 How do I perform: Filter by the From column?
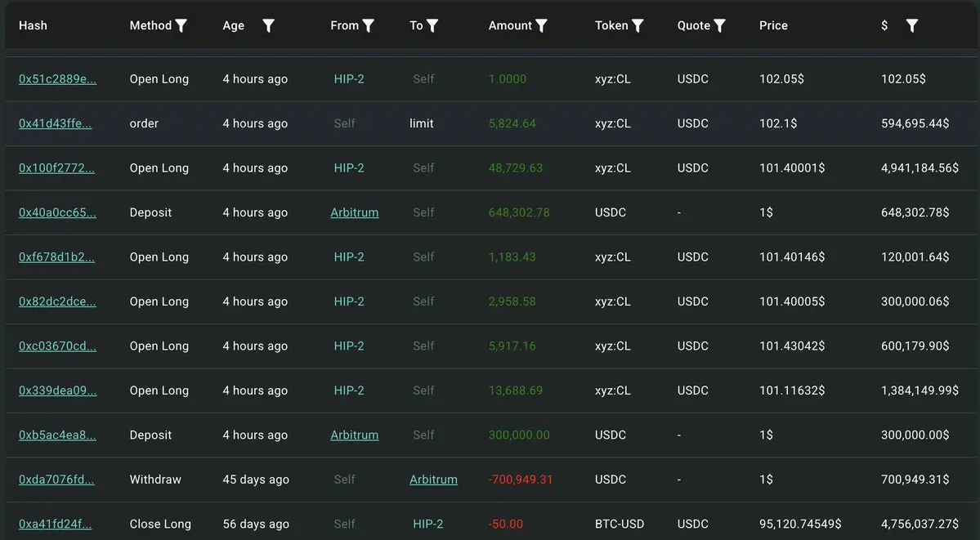point(369,26)
